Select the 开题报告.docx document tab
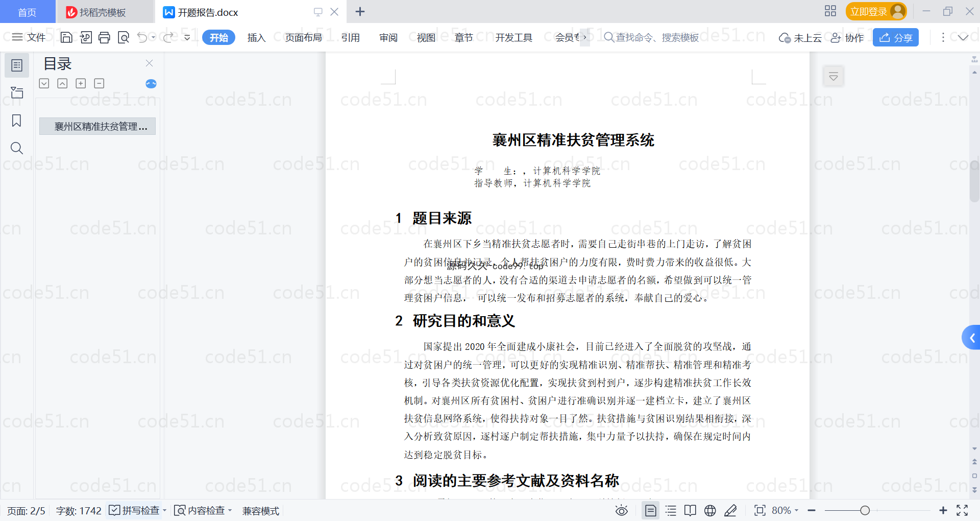 point(208,12)
